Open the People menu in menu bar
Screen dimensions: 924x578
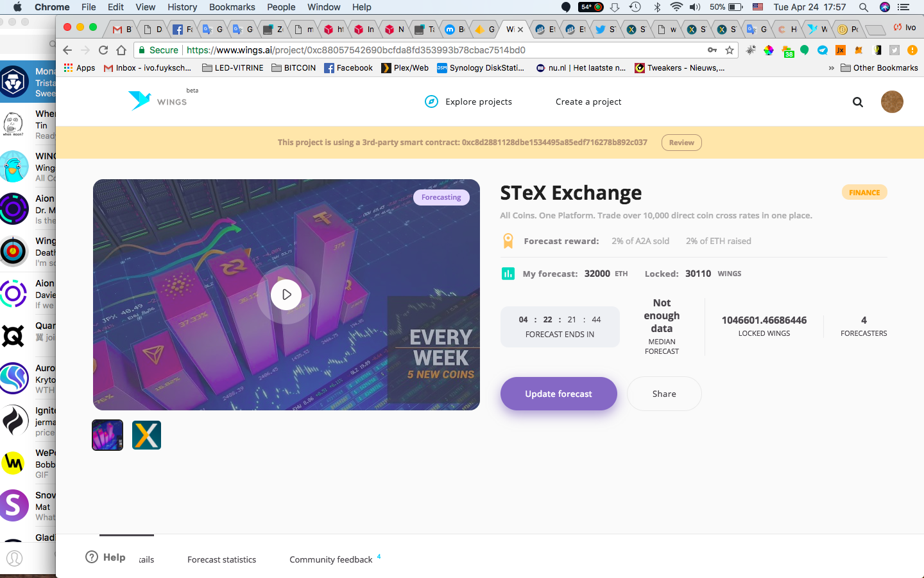(x=281, y=7)
